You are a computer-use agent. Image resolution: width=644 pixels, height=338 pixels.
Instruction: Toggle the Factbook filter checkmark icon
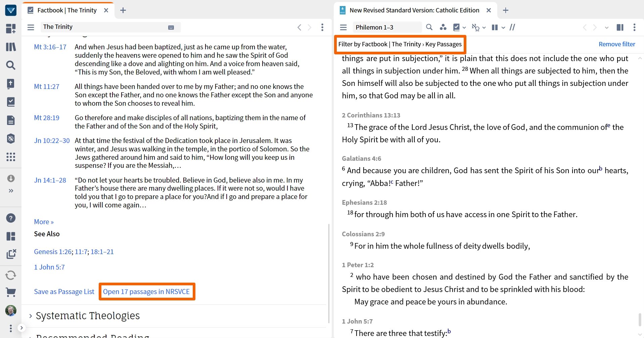[456, 27]
